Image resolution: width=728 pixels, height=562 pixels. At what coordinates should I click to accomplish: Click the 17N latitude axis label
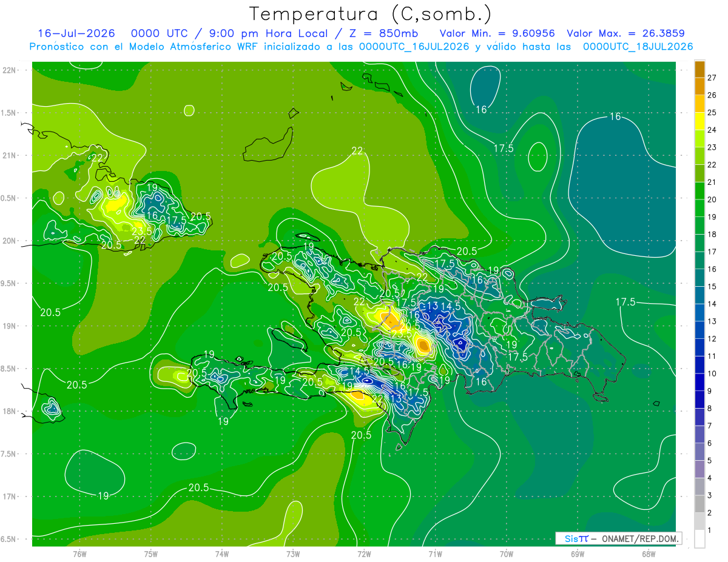tap(10, 497)
